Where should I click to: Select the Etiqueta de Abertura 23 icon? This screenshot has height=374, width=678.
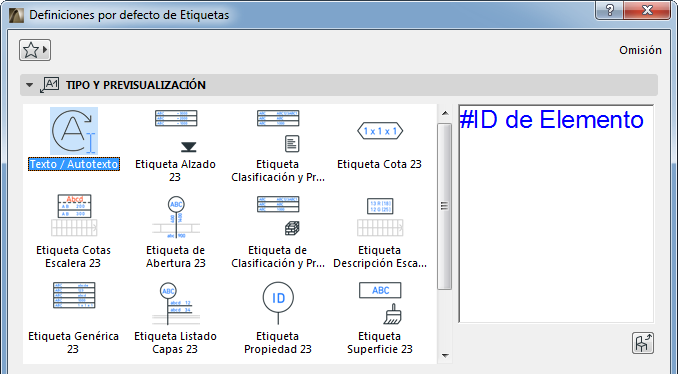pos(176,217)
